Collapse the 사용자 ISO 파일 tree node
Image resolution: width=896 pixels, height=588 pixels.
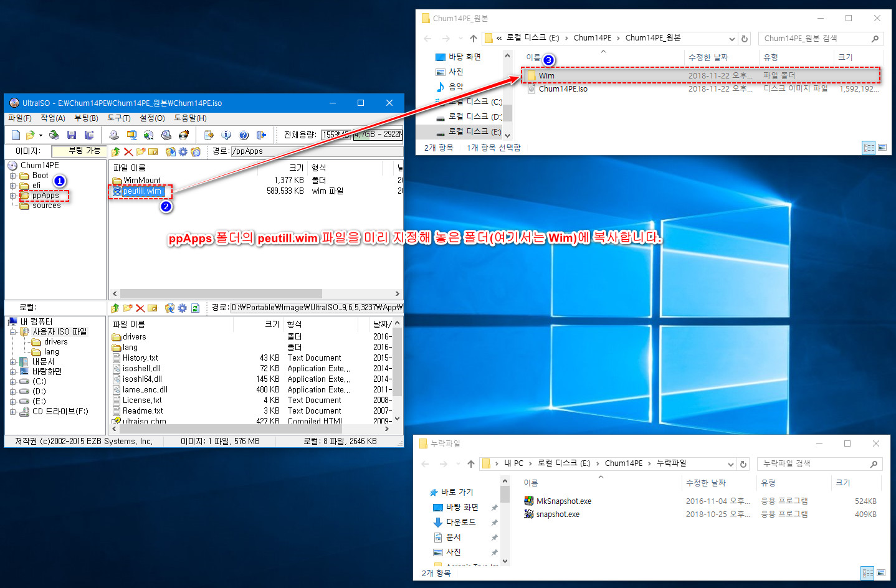tap(12, 332)
